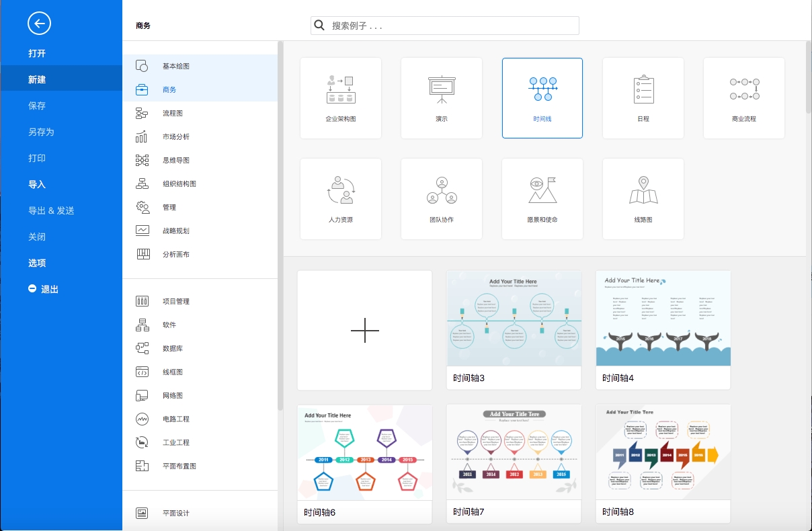Click the 搜索例子 search field
The image size is (812, 531).
tap(444, 25)
